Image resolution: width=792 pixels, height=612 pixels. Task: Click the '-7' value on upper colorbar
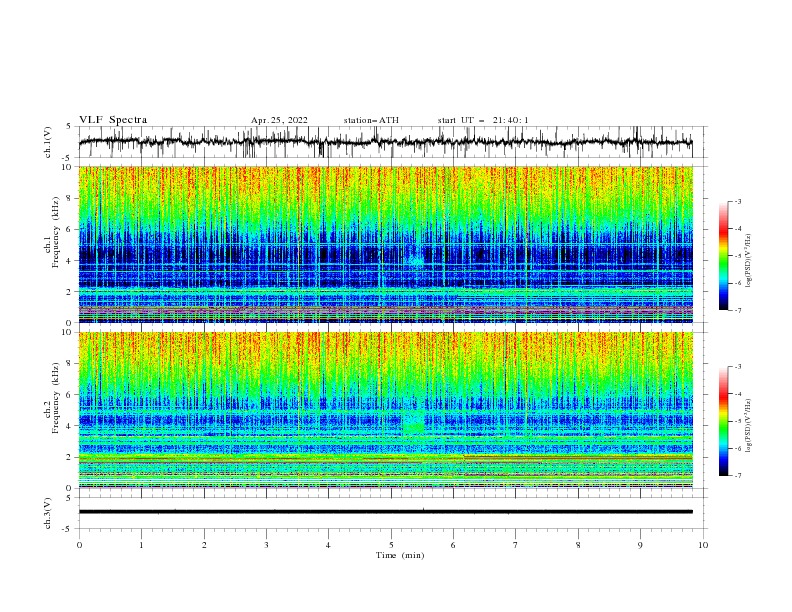(x=738, y=310)
